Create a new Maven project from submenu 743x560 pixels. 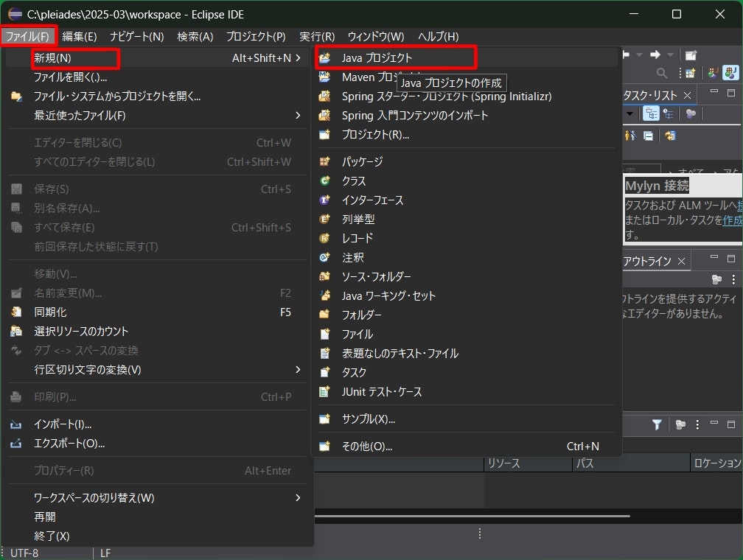(467, 77)
